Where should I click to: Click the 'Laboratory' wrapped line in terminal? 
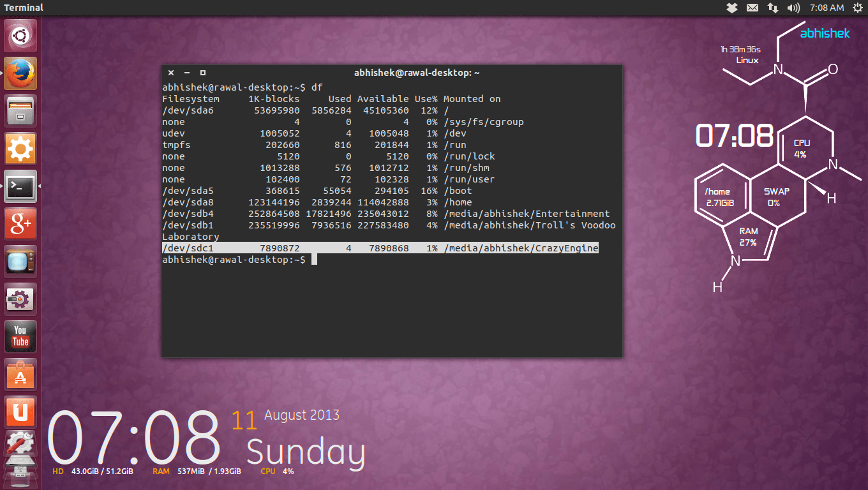(191, 237)
